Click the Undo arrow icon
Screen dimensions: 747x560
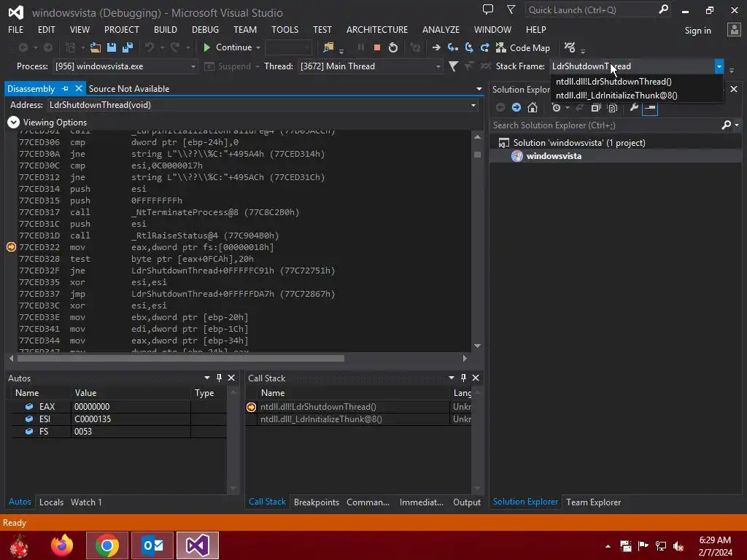[x=150, y=47]
